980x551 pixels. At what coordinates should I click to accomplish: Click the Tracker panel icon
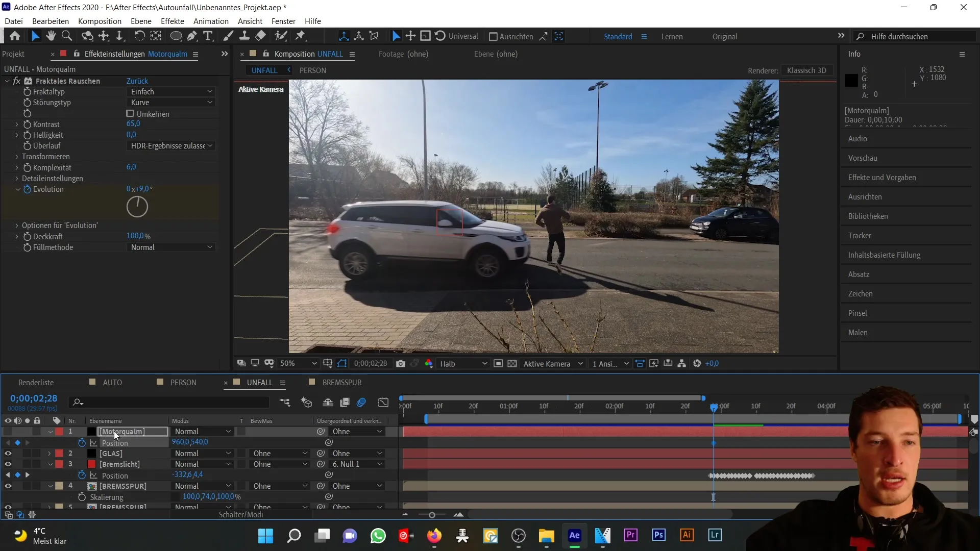coord(860,235)
